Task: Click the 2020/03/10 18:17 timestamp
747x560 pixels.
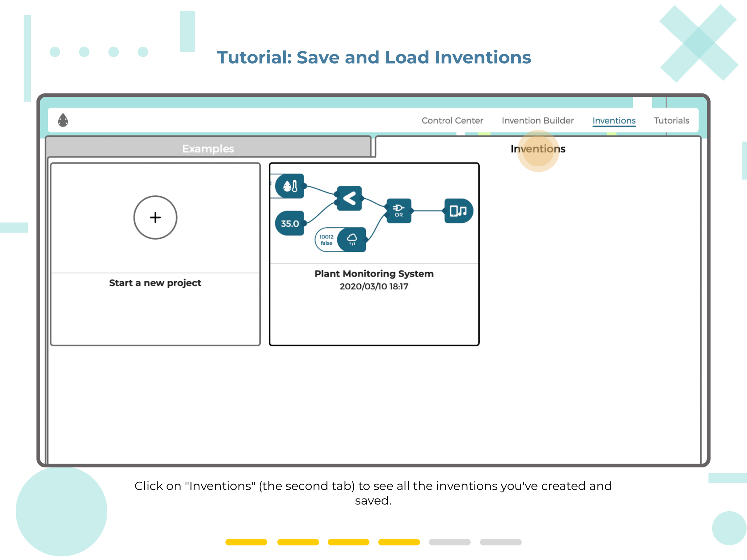Action: [374, 287]
